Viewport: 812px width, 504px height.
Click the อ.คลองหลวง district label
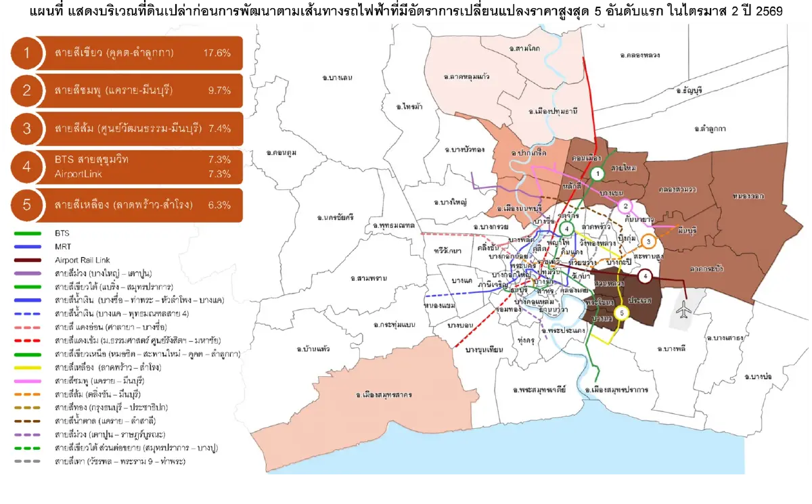pos(641,54)
